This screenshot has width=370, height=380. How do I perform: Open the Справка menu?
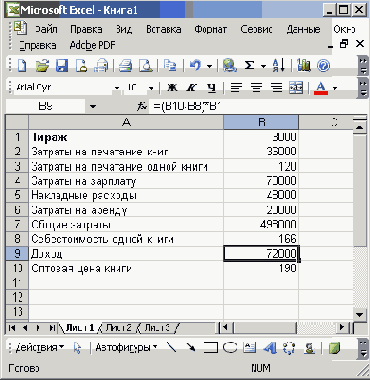click(37, 45)
